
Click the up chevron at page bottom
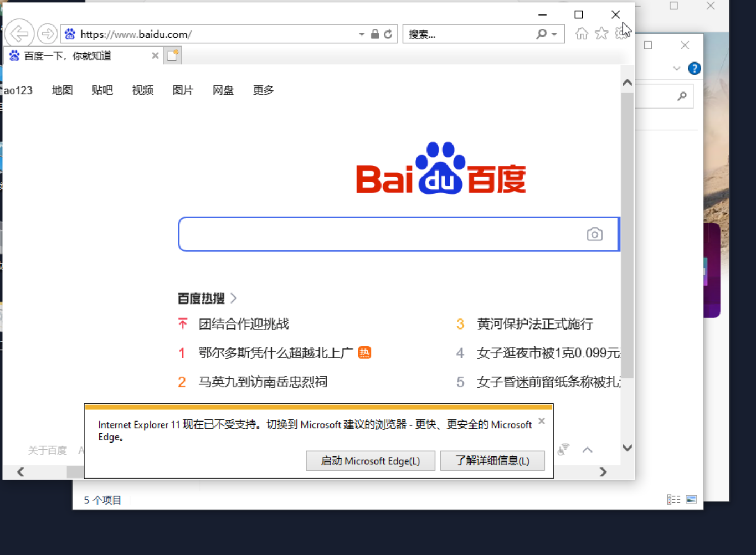tap(588, 450)
